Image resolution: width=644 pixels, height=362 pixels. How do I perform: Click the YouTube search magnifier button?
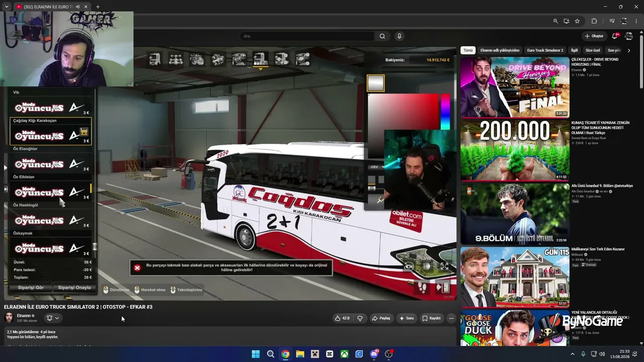pos(382,36)
